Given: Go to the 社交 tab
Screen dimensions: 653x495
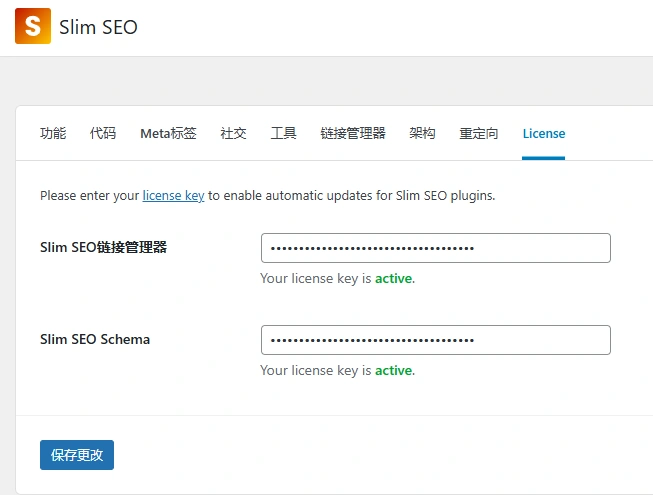Looking at the screenshot, I should coord(233,133).
